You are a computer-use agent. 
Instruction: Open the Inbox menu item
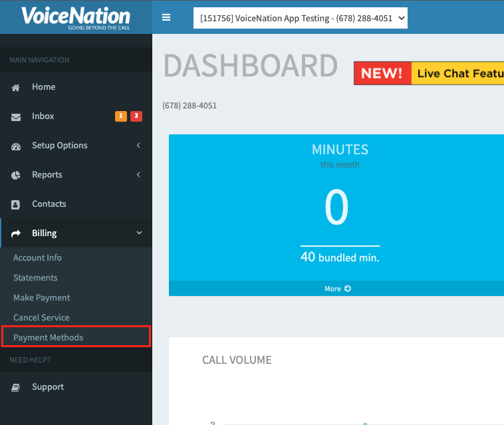coord(76,116)
